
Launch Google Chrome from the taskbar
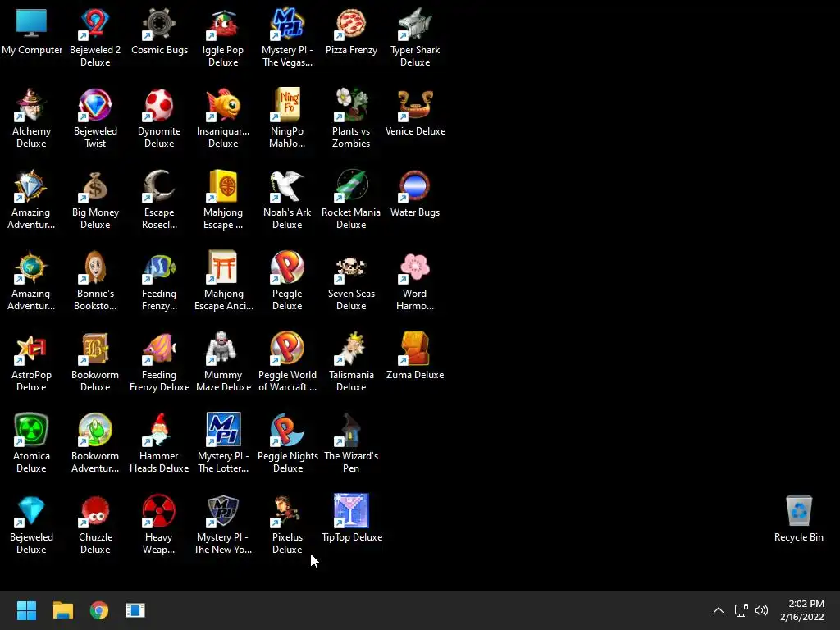(99, 610)
